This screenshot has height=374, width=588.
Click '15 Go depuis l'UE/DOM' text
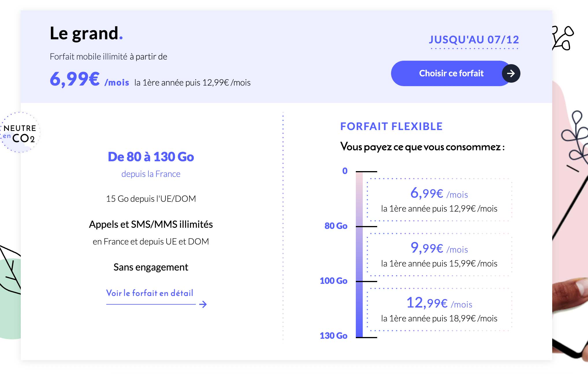pos(151,199)
